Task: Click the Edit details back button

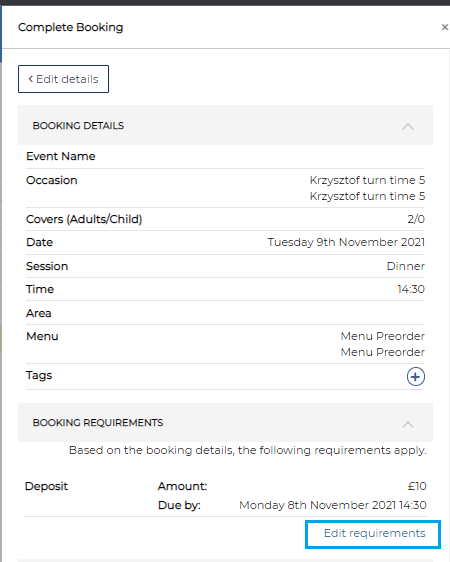Action: point(63,79)
